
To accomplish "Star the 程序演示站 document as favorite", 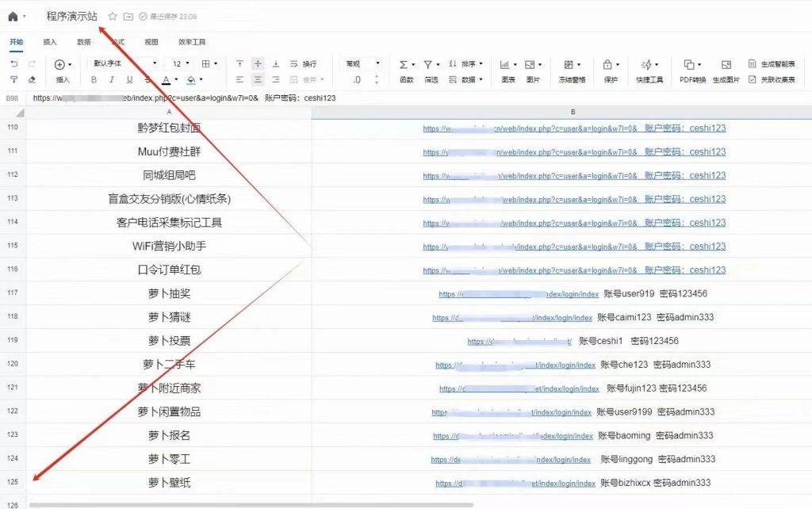I will point(113,17).
